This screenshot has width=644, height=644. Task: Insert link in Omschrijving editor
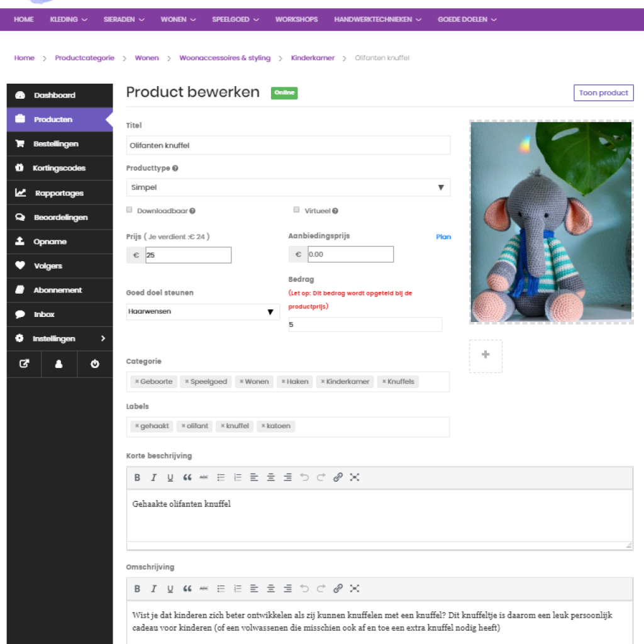point(338,589)
